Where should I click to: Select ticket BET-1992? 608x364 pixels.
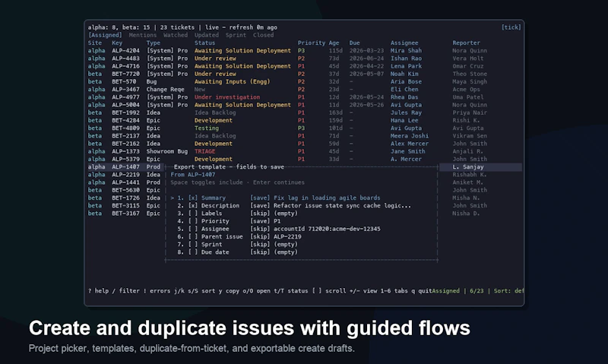click(x=125, y=112)
